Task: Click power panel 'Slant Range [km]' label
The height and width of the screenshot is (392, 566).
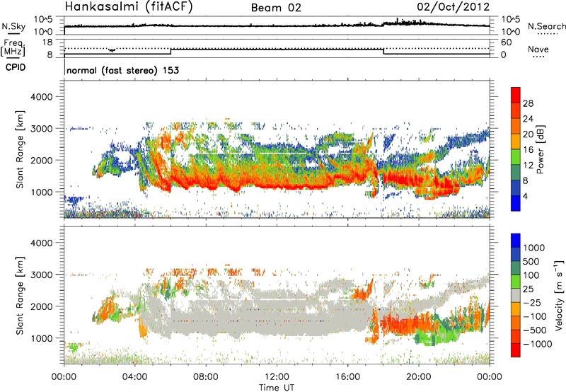Action: pos(21,149)
